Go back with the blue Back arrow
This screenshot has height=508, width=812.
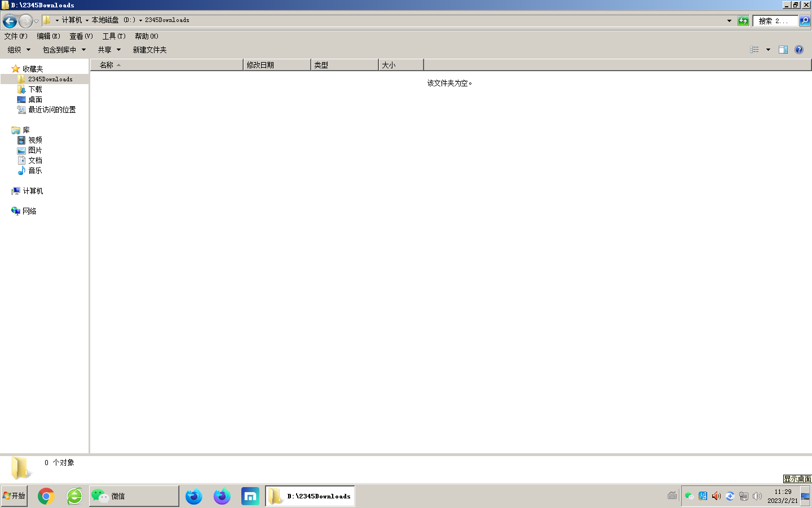click(10, 21)
